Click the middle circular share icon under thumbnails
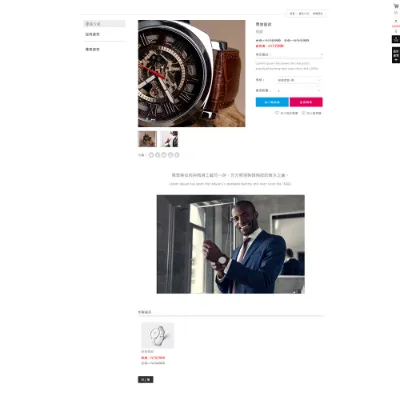 coord(164,155)
